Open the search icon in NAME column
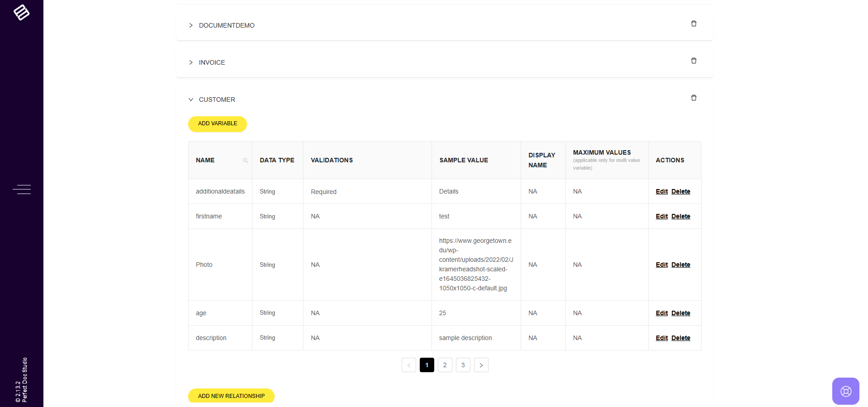 point(245,161)
